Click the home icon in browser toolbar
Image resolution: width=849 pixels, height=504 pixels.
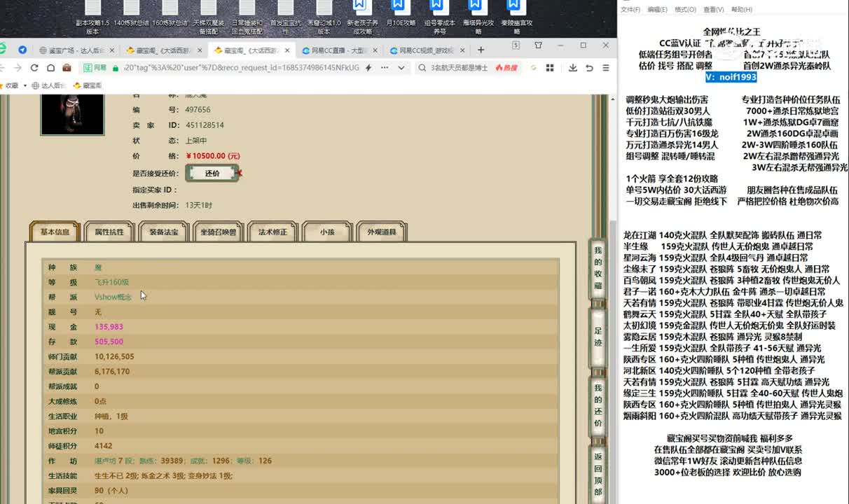point(50,68)
